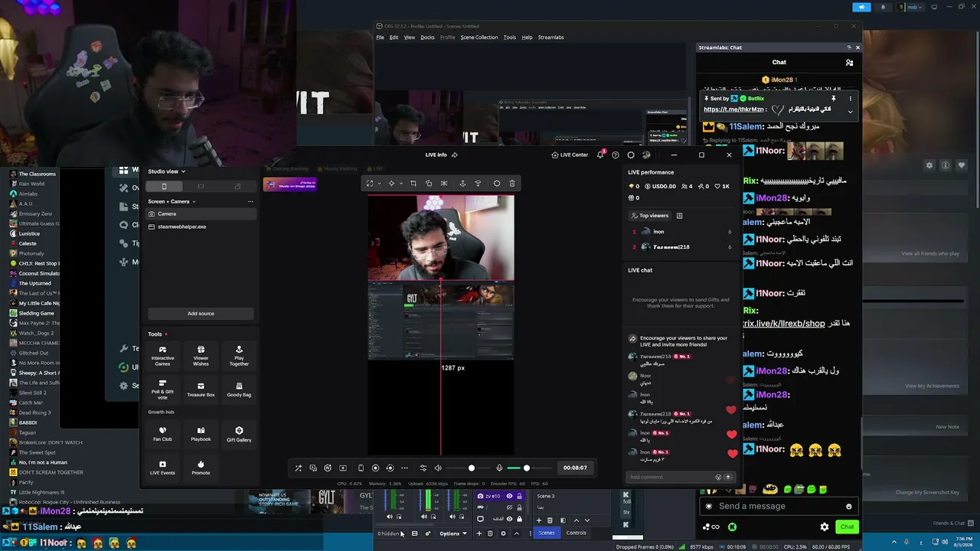
Task: Open the OBS Tools menu
Action: [x=510, y=37]
